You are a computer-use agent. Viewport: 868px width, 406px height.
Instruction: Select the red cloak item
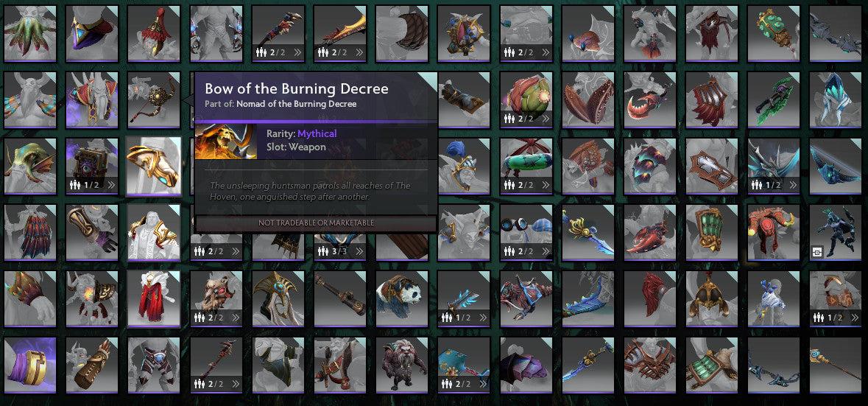(154, 299)
